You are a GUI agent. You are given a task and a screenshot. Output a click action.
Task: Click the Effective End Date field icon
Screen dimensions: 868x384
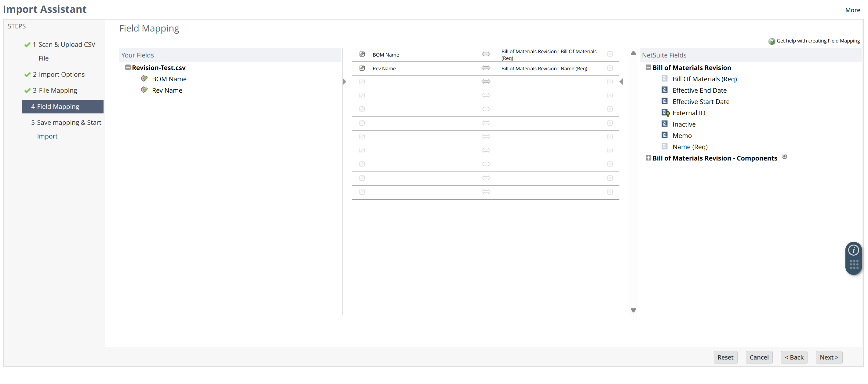665,90
